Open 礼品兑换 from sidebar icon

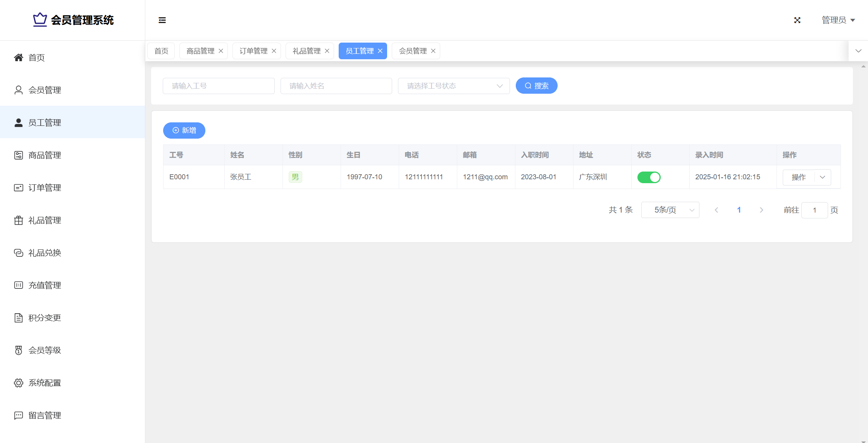coord(19,253)
